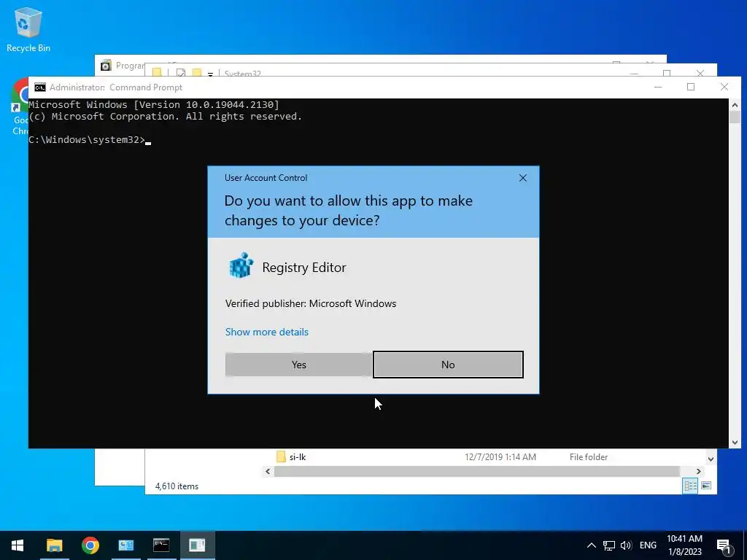This screenshot has height=560, width=747.
Task: Close the User Account Control dialog
Action: (x=522, y=178)
